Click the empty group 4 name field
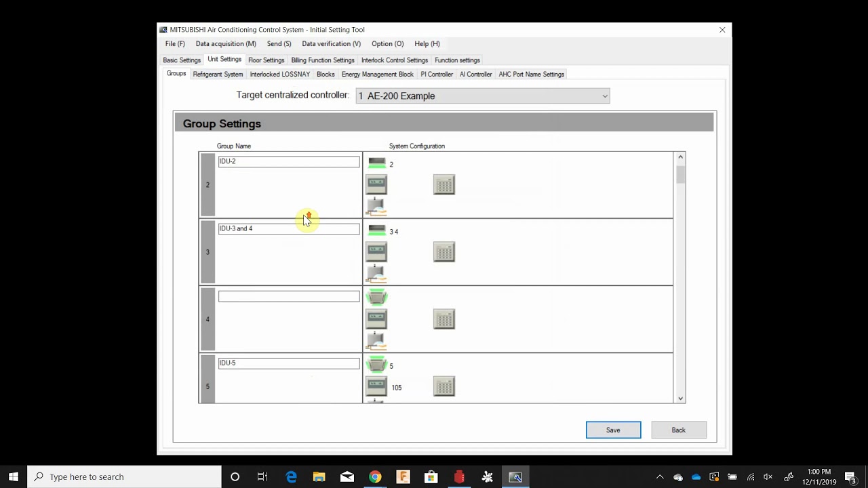This screenshot has height=488, width=868. 289,296
